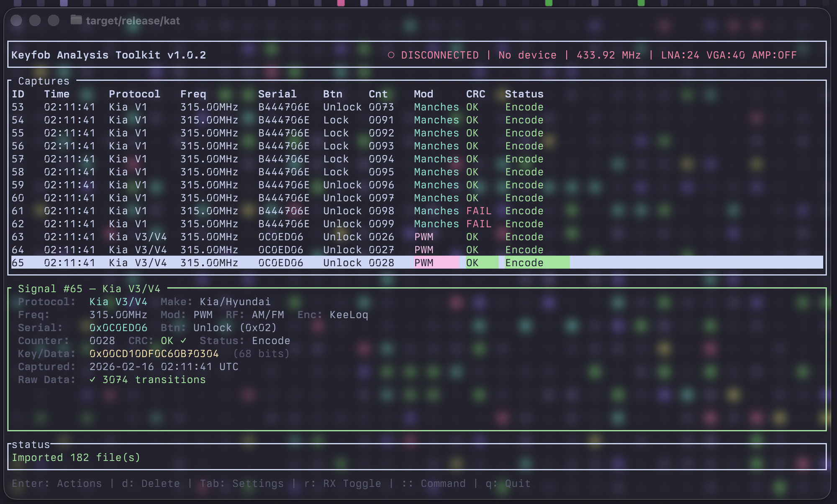Click the Serial column header
Screen dimensions: 837x504
(x=277, y=94)
